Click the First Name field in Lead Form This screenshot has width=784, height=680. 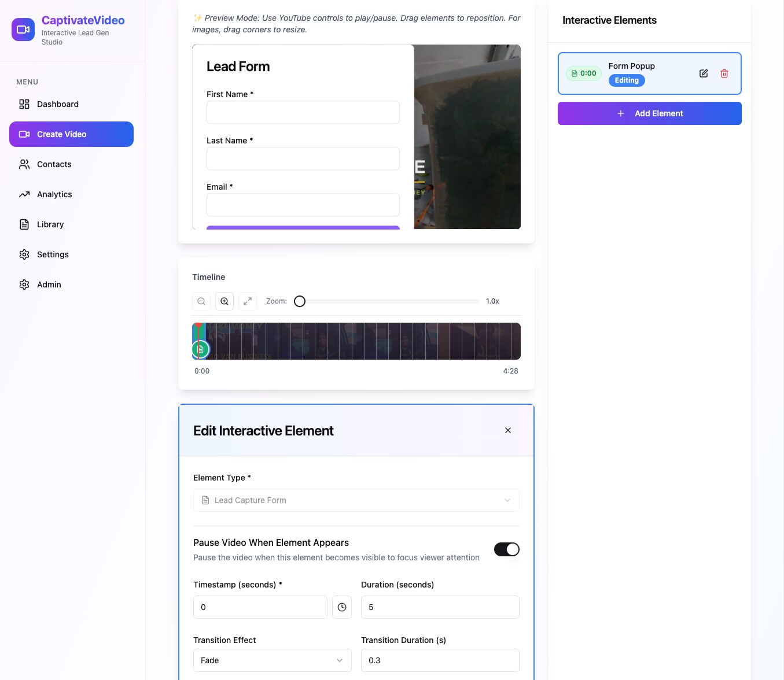click(x=303, y=112)
